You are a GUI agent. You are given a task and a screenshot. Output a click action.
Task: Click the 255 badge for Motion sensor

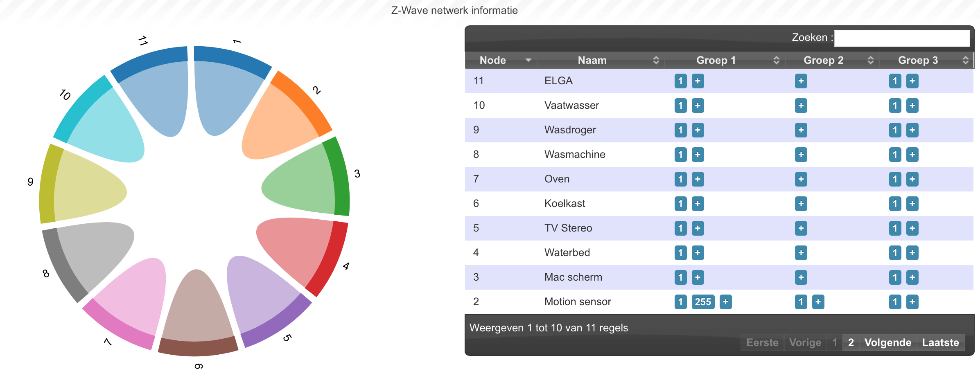point(702,302)
